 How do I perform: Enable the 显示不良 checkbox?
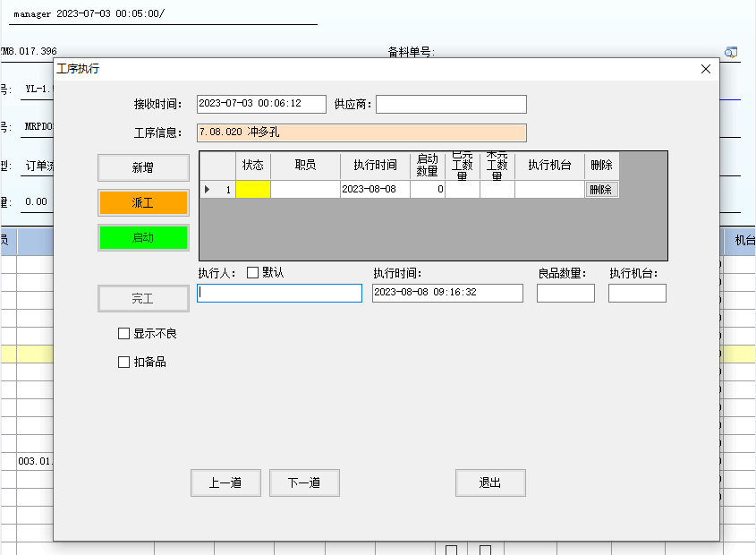point(124,334)
